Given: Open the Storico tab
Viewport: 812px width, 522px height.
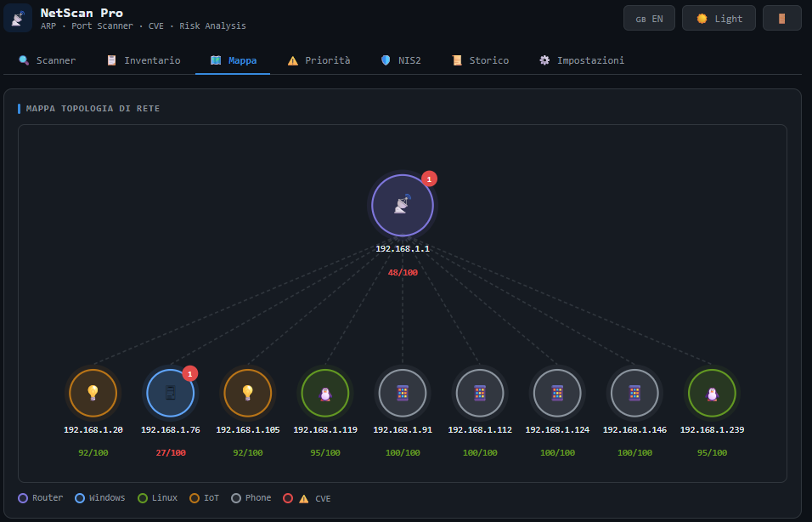Looking at the screenshot, I should [x=480, y=60].
